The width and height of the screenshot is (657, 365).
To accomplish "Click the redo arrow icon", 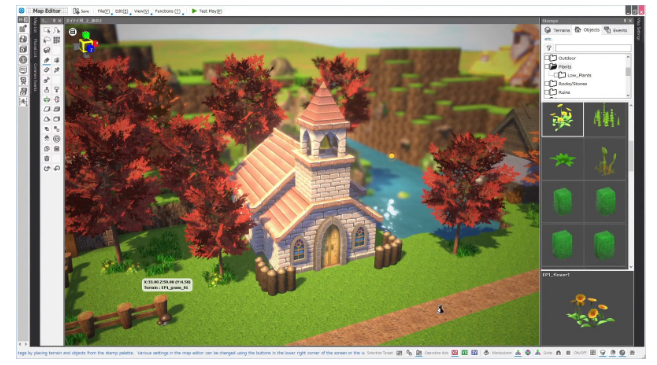I will click(x=57, y=168).
